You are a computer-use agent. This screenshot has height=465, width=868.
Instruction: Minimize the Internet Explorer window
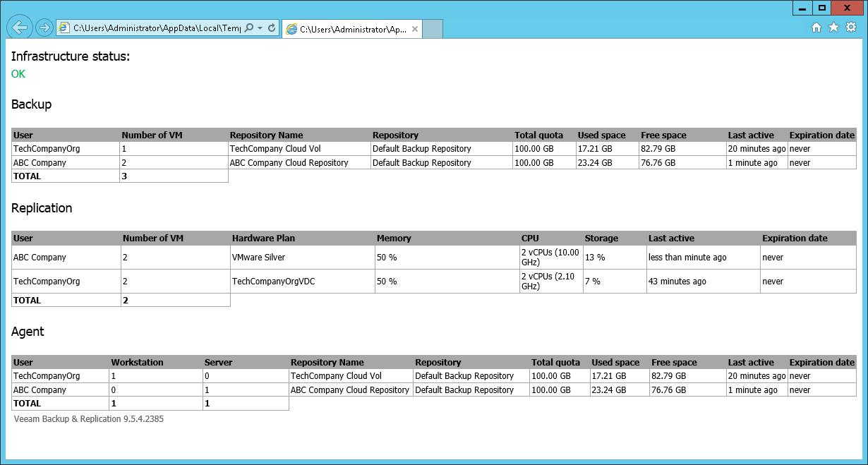pyautogui.click(x=802, y=8)
